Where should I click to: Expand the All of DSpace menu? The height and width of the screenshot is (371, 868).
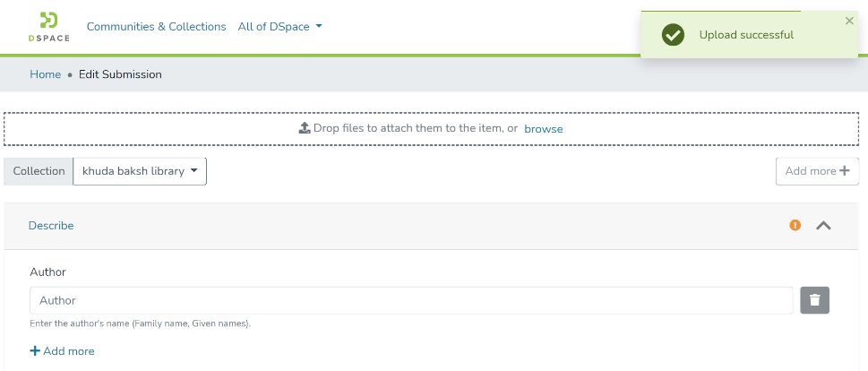coord(279,27)
